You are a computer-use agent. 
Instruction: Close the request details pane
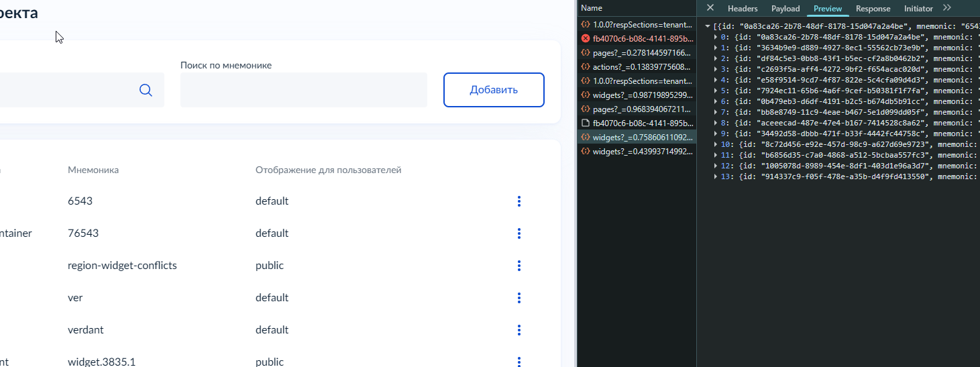[x=710, y=8]
